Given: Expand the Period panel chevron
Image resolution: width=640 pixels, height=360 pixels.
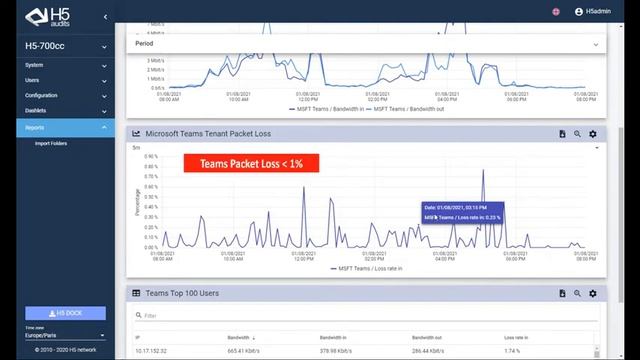Looking at the screenshot, I should pyautogui.click(x=596, y=44).
